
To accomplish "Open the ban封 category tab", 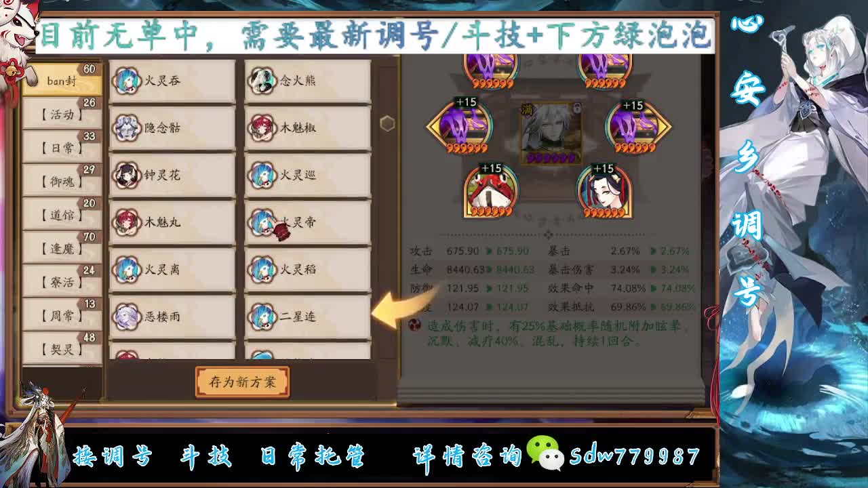I will coord(62,81).
